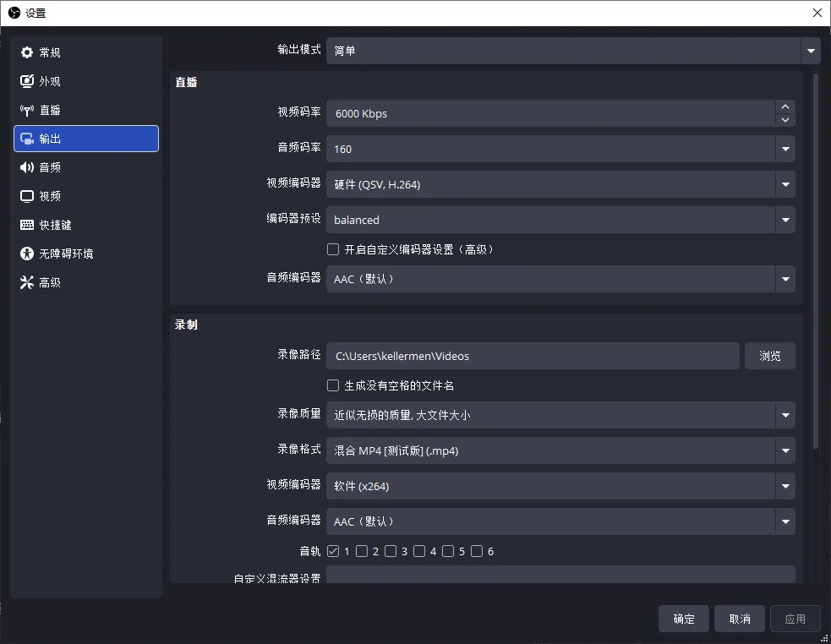Image resolution: width=831 pixels, height=644 pixels.
Task: Open the 录像质量 dropdown list
Action: [786, 415]
